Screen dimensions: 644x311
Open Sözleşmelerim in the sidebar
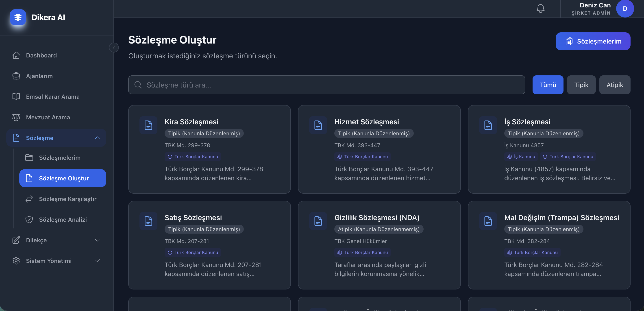59,158
